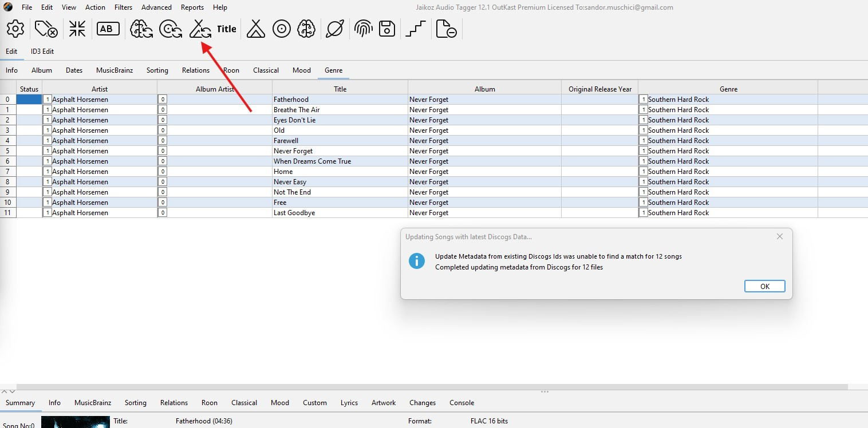Click the disc icon with refresh arrows
The height and width of the screenshot is (428, 868).
click(171, 29)
